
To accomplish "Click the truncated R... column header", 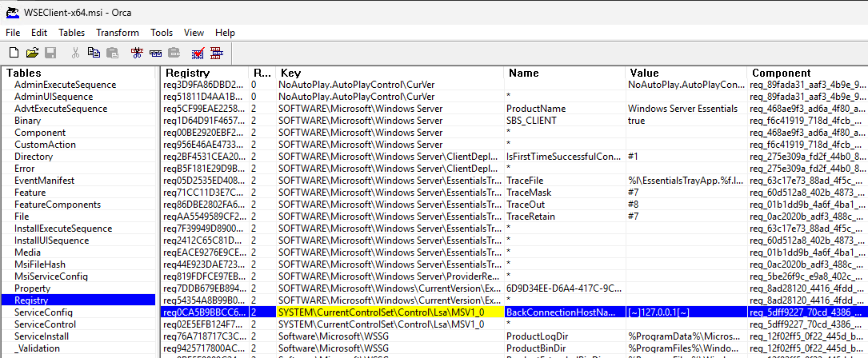I will (x=262, y=73).
